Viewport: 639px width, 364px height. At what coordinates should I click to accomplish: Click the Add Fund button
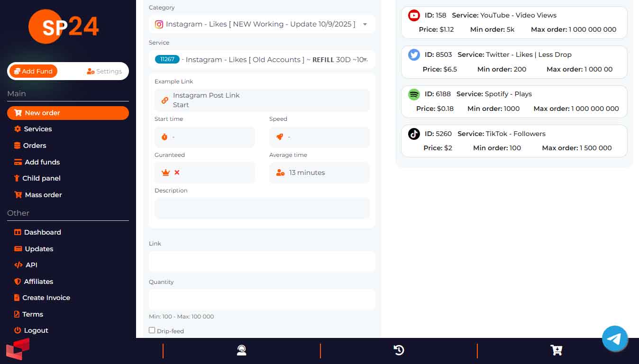click(33, 71)
